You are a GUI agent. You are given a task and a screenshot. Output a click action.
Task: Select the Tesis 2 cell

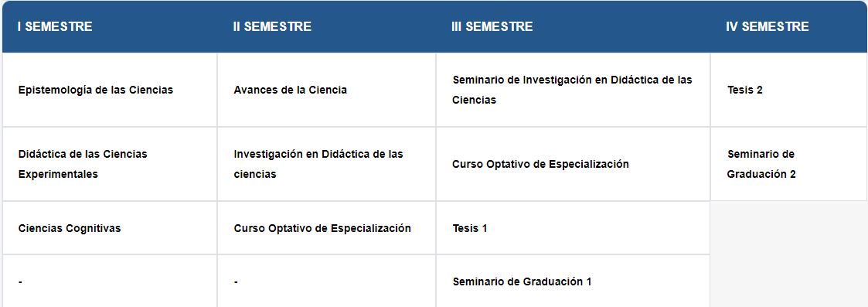(745, 90)
